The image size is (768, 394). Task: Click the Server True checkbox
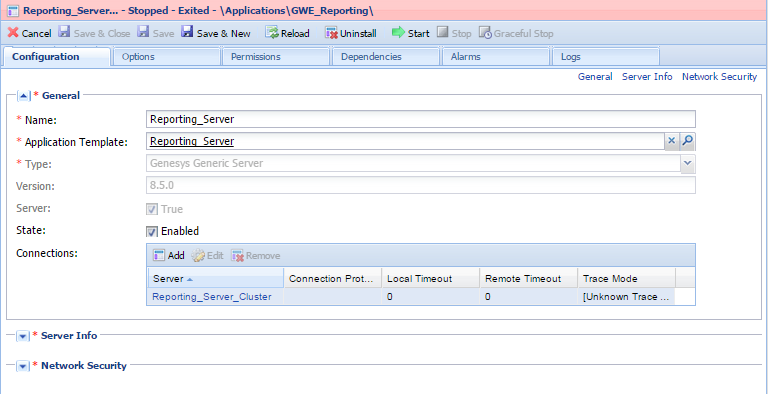(x=152, y=209)
